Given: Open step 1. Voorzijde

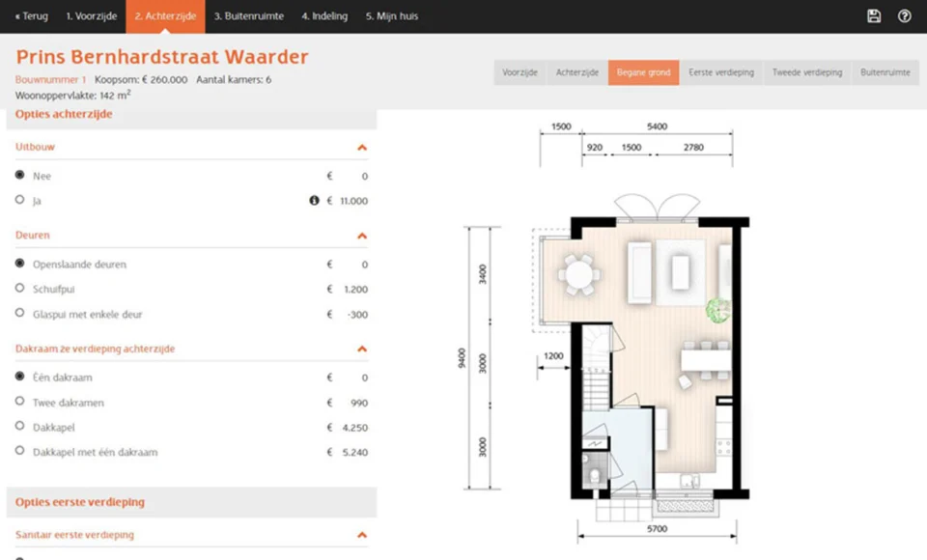Looking at the screenshot, I should click(91, 16).
